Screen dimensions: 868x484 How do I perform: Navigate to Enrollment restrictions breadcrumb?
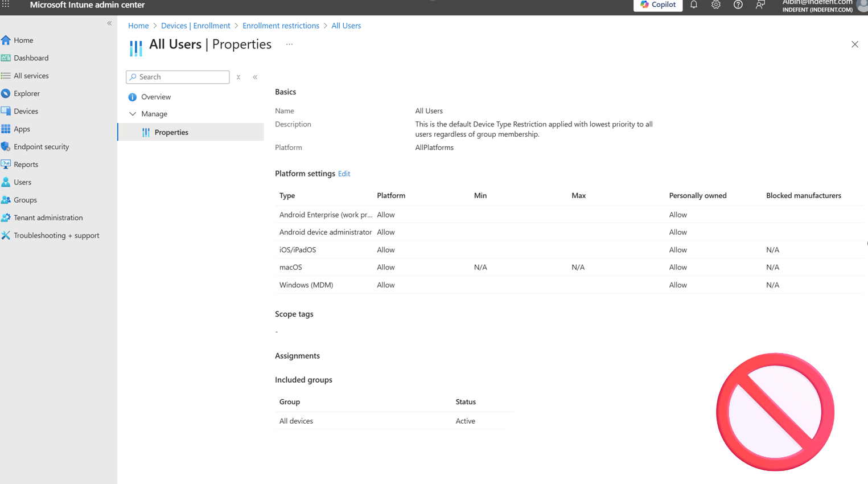point(281,26)
